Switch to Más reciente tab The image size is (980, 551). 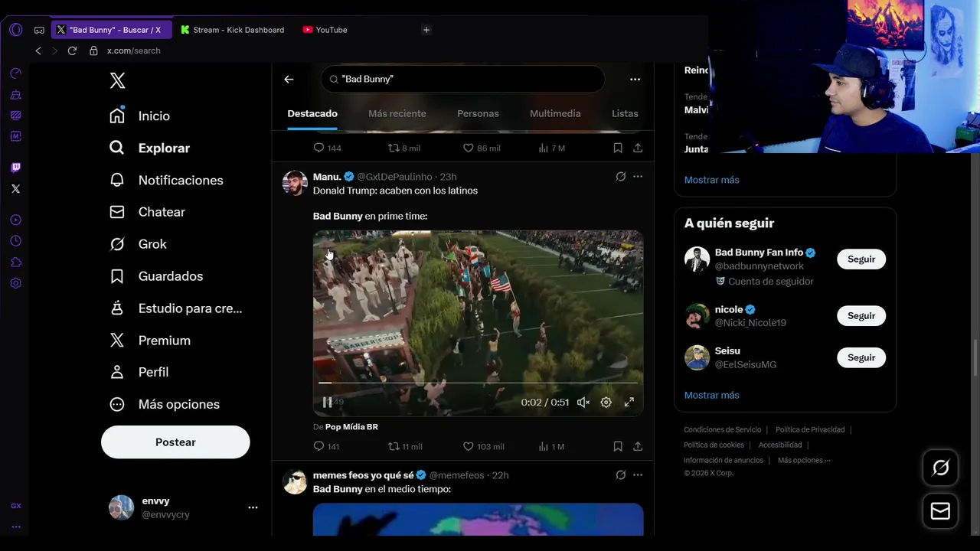pos(397,113)
